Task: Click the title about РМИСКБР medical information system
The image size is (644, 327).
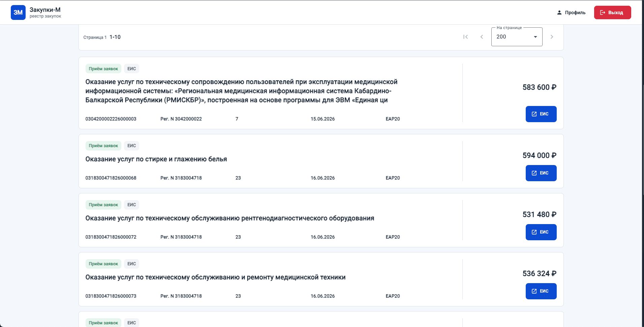Action: [x=241, y=91]
